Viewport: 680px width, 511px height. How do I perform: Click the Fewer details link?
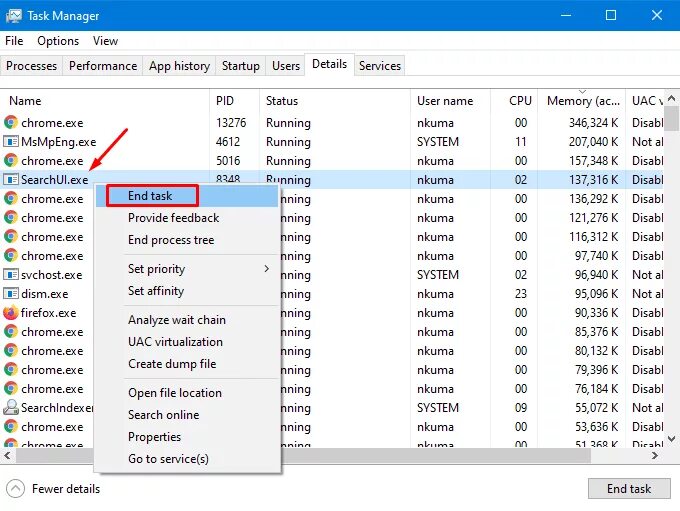click(66, 489)
